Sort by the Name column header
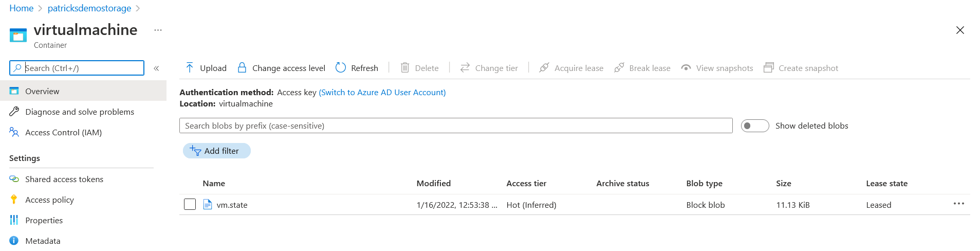Image resolution: width=980 pixels, height=251 pixels. coord(214,183)
